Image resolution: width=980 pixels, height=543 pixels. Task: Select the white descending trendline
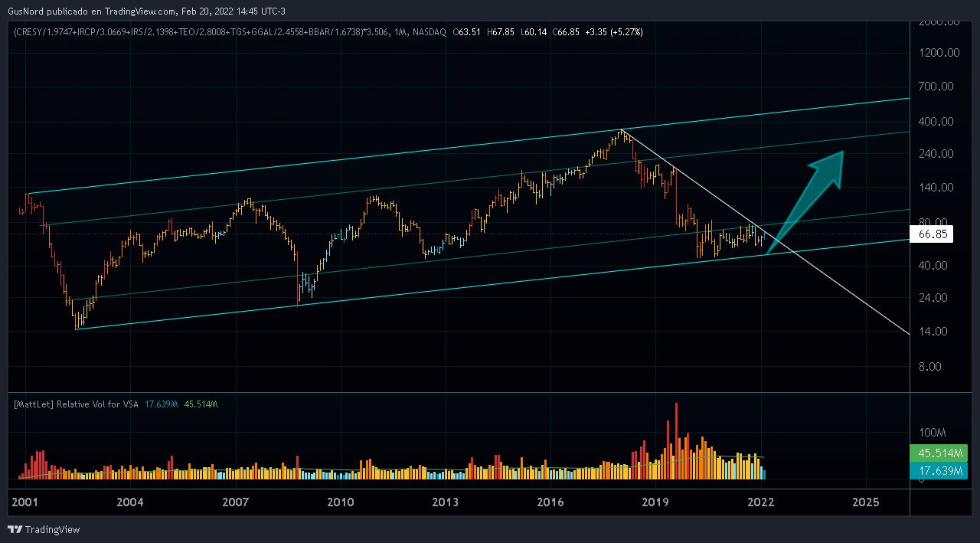pyautogui.click(x=842, y=293)
